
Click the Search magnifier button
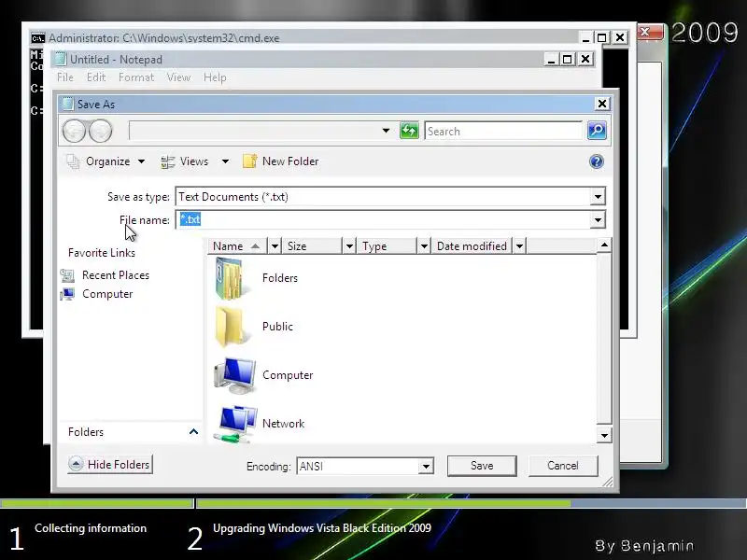pos(597,131)
